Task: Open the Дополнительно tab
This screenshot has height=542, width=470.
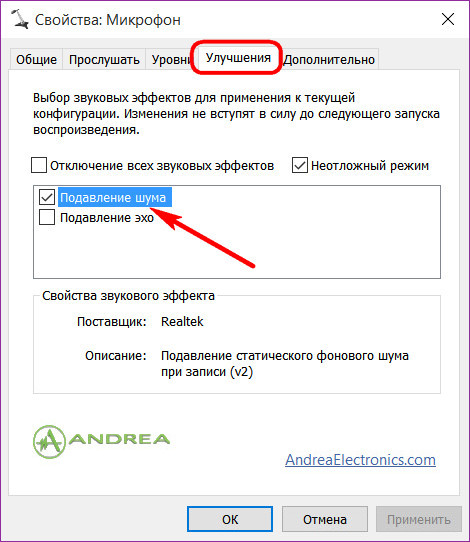Action: point(329,59)
